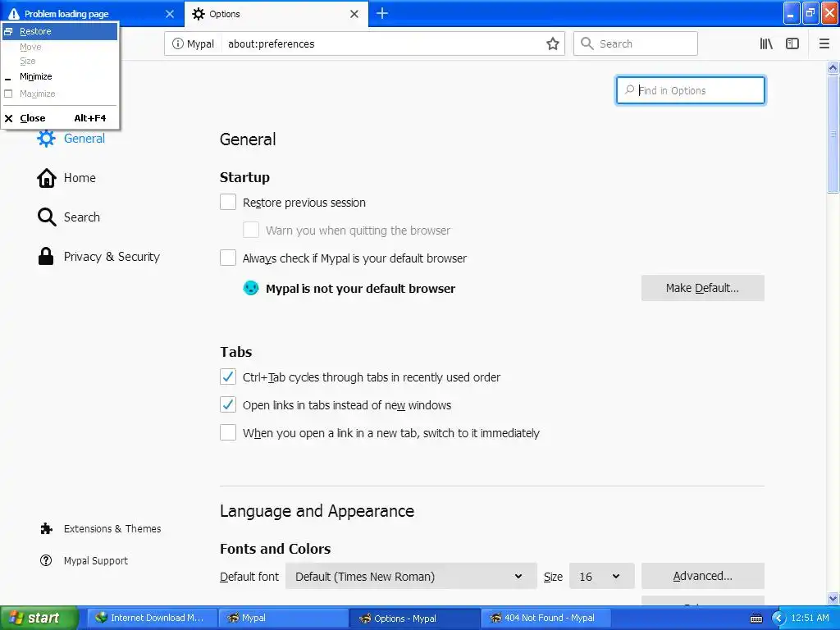Image resolution: width=840 pixels, height=630 pixels.
Task: Click the magnifier icon in the toolbar Search box
Action: pos(587,43)
